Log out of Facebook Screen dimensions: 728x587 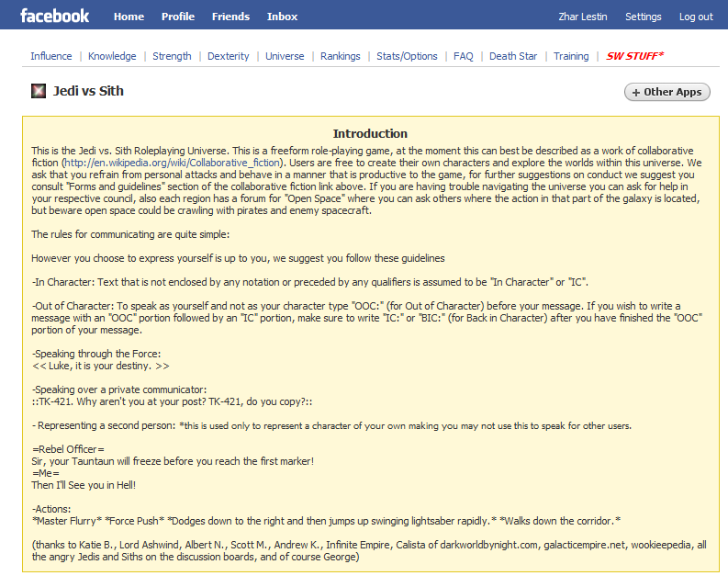tap(696, 17)
